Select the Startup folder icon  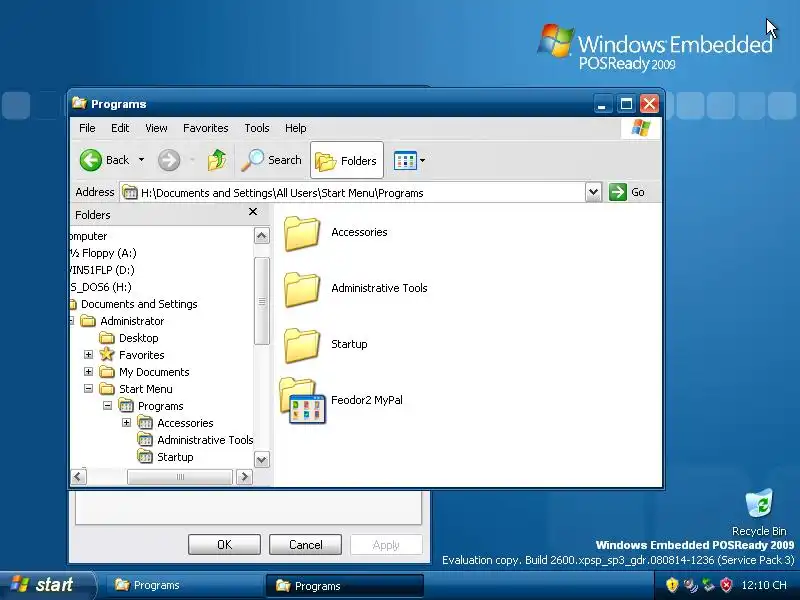click(302, 345)
